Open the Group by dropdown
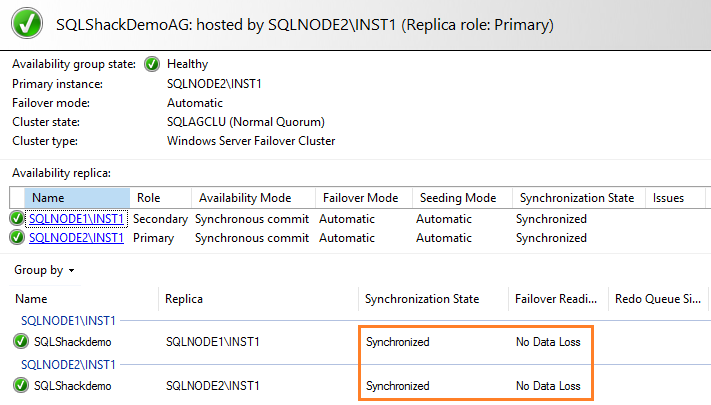Image resolution: width=711 pixels, height=405 pixels. click(45, 270)
